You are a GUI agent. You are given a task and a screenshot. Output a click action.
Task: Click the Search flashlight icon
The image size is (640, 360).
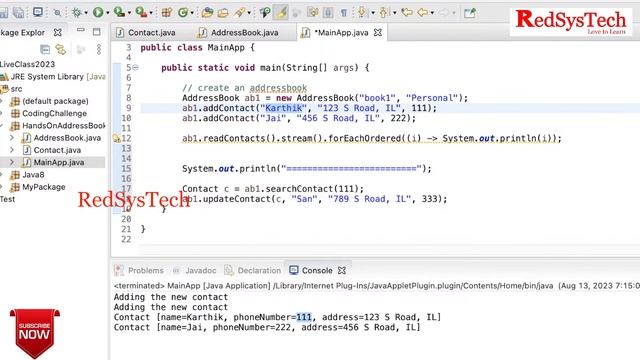click(239, 13)
